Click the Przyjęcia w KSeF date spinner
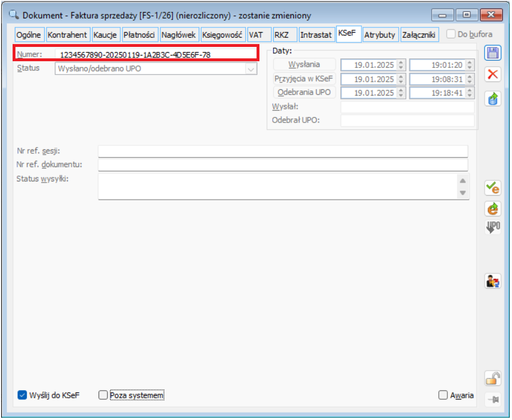Viewport: 512px width, 420px height. [x=401, y=78]
